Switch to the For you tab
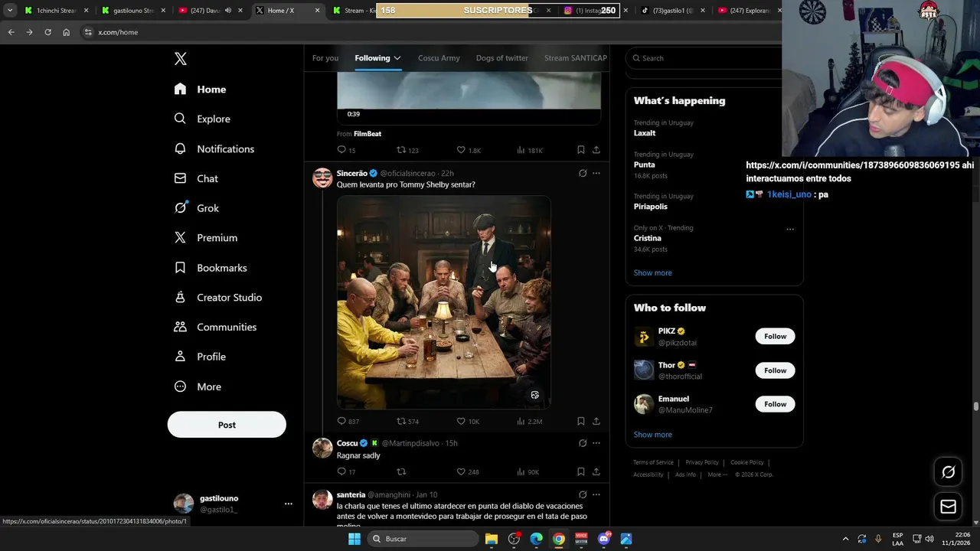Screen dimensions: 980x551 click(x=325, y=58)
